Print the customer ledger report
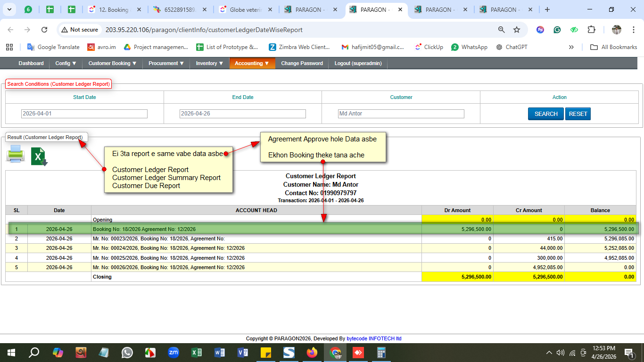 coord(16,154)
